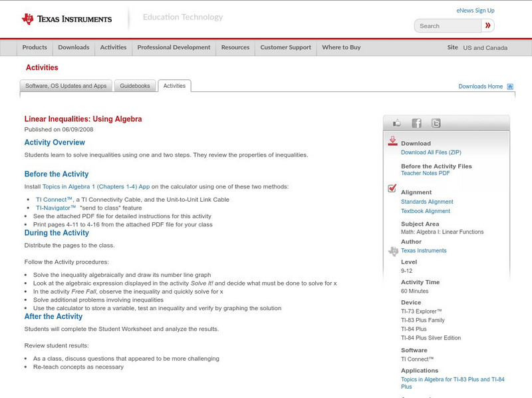
Task: Open the Teacher Notes PDF link
Action: click(425, 173)
